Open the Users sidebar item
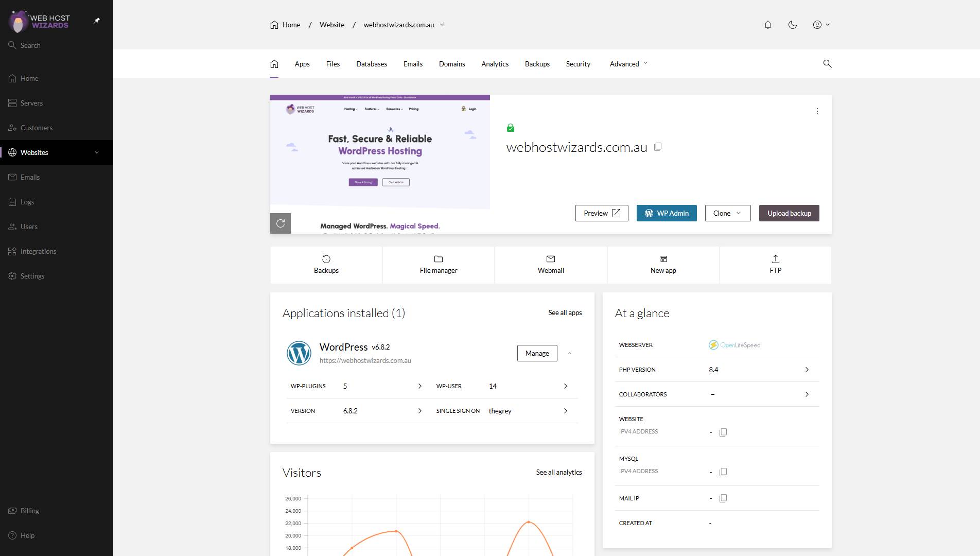The width and height of the screenshot is (980, 556). pyautogui.click(x=57, y=227)
